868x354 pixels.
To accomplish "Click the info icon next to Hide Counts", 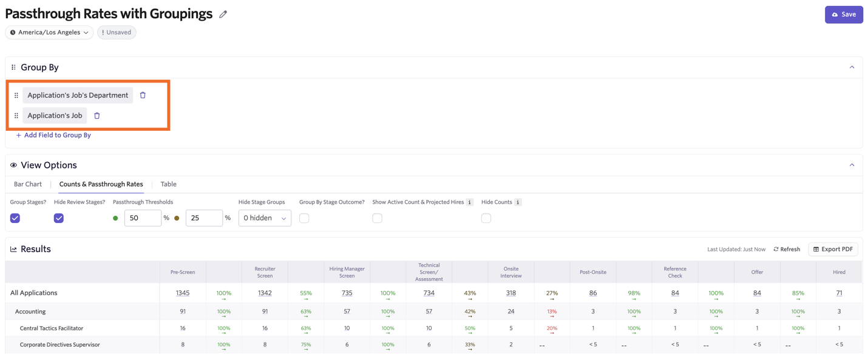I will [x=518, y=202].
